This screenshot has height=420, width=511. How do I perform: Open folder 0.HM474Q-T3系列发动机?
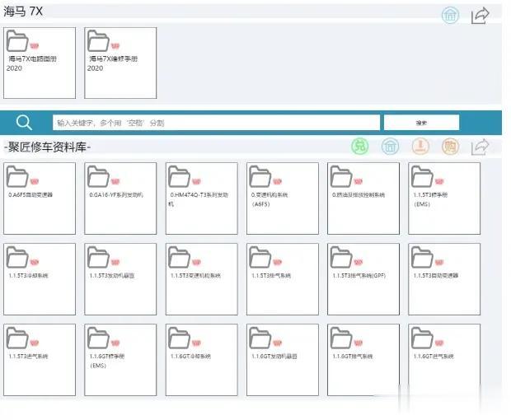tap(201, 198)
